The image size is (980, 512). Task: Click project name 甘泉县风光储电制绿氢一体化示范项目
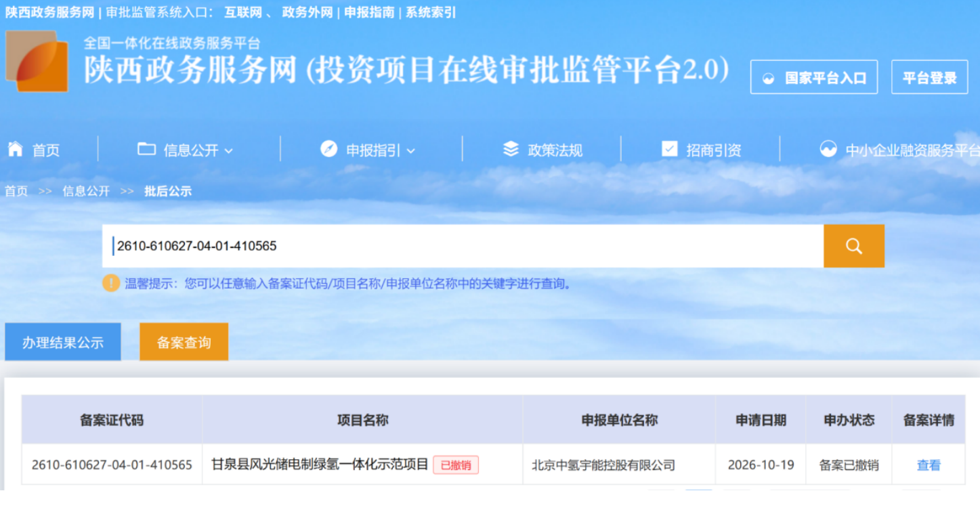pyautogui.click(x=320, y=465)
